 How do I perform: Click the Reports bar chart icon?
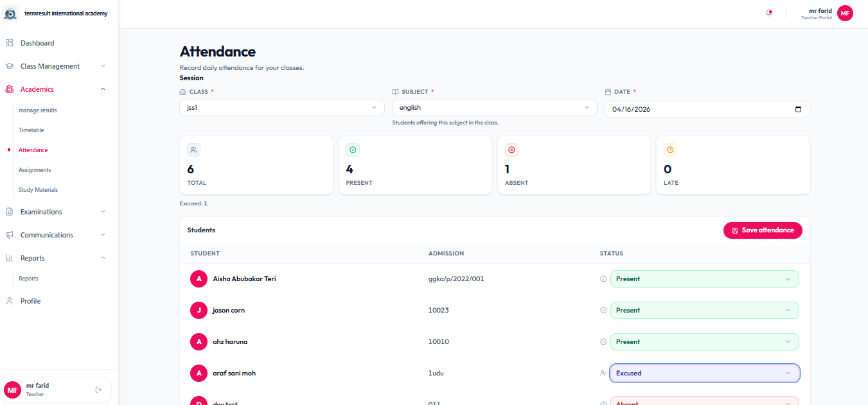pyautogui.click(x=10, y=258)
